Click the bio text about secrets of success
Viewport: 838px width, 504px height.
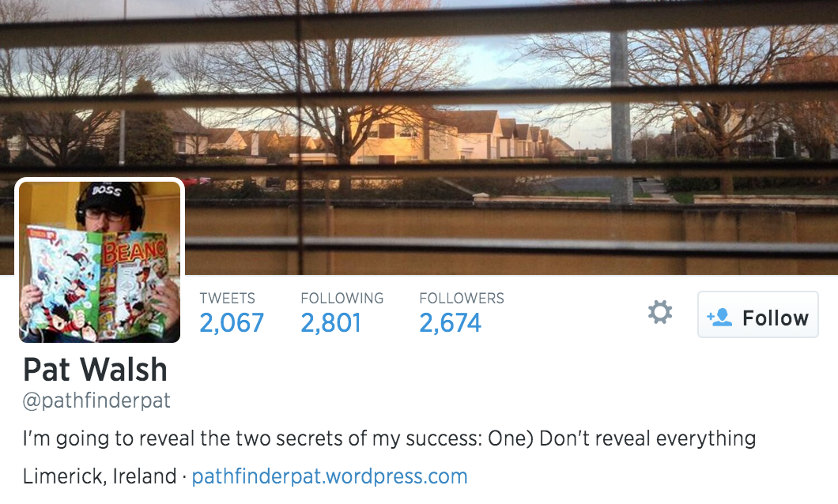[389, 439]
